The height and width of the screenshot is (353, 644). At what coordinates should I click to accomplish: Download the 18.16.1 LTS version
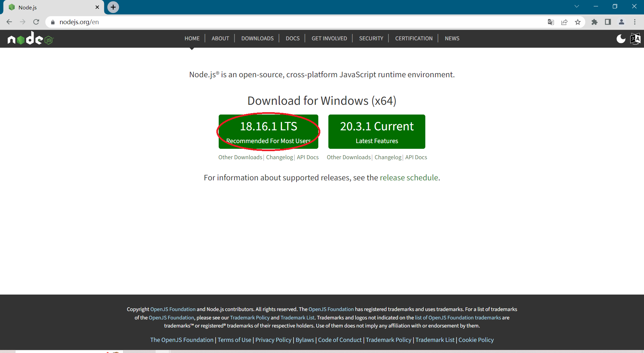pyautogui.click(x=268, y=132)
